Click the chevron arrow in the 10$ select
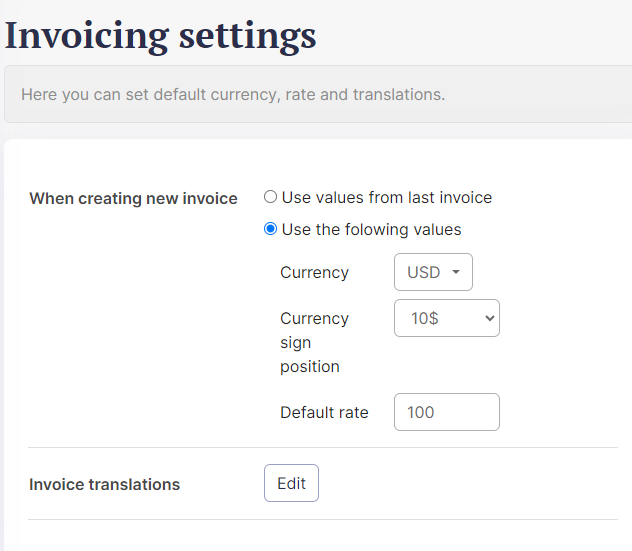The width and height of the screenshot is (632, 551). tap(489, 318)
